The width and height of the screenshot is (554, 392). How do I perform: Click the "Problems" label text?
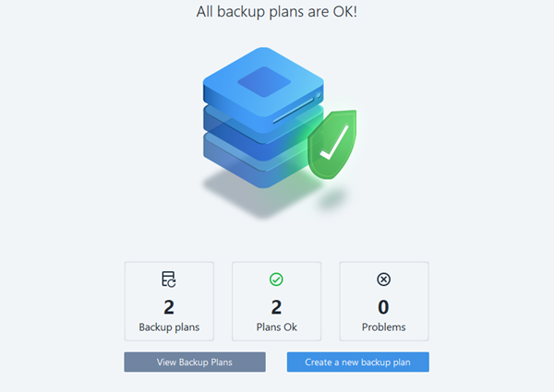[x=383, y=327]
